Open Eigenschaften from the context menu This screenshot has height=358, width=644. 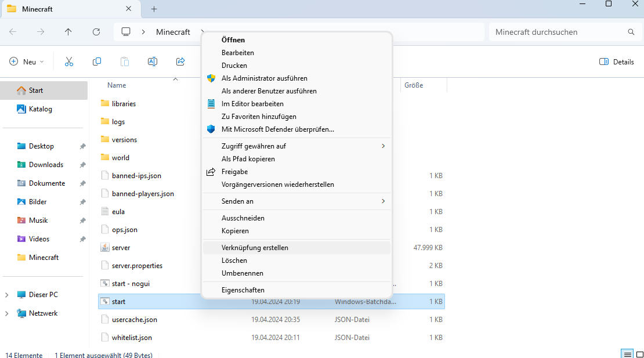click(296, 290)
